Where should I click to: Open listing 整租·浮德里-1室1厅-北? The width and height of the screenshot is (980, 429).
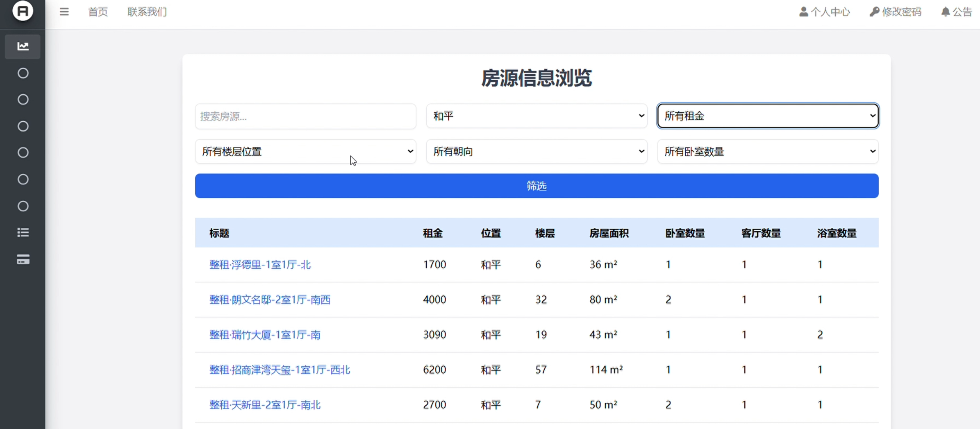coord(260,265)
